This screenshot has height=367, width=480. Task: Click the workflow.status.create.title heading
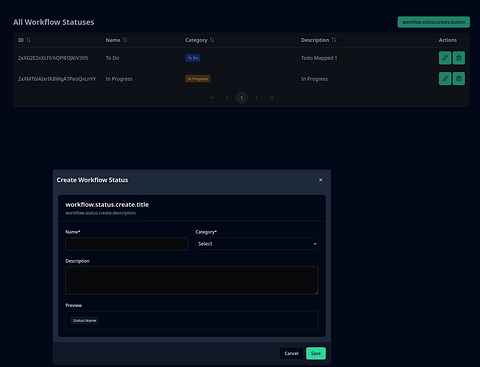point(107,204)
